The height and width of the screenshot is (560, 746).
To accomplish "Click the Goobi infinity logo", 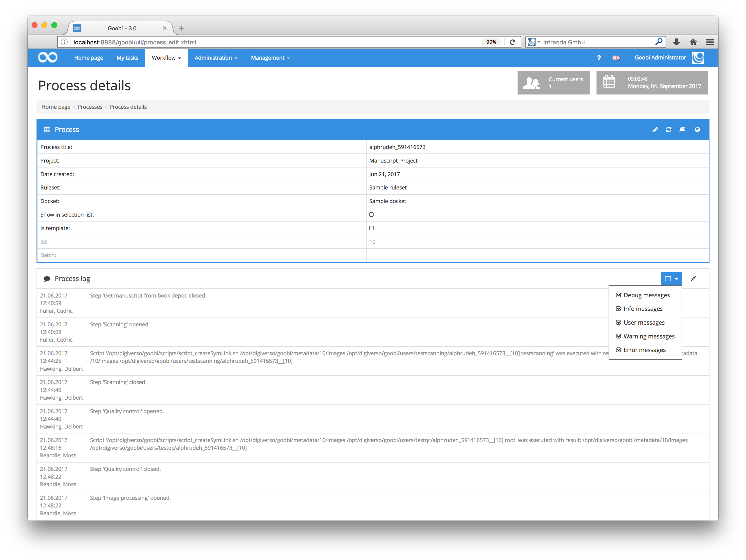I will (48, 58).
